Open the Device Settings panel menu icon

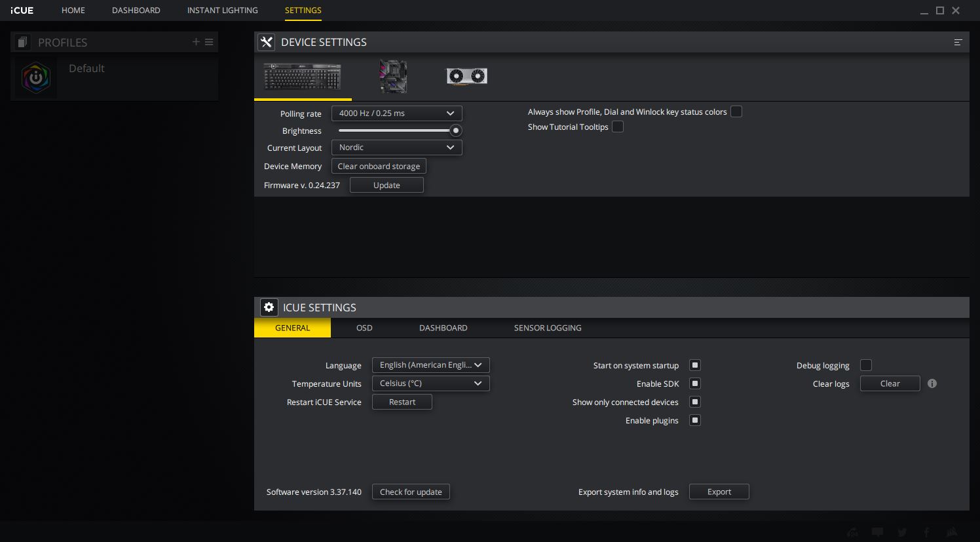[x=958, y=42]
